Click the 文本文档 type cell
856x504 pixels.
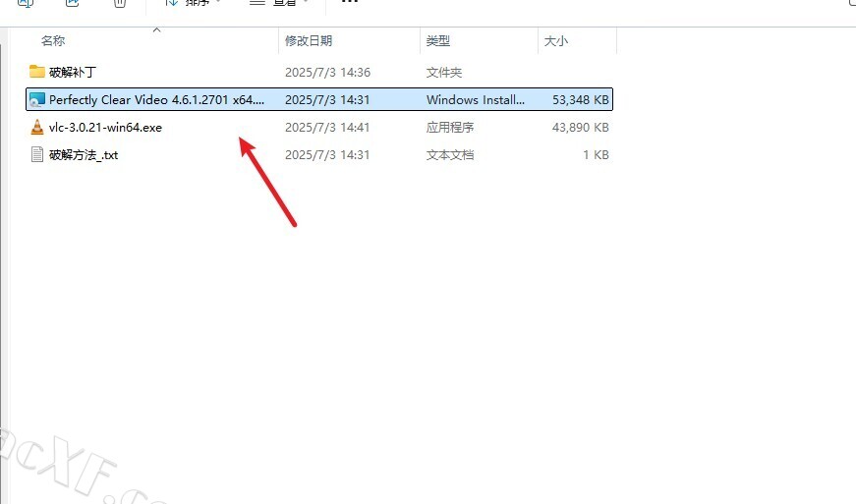tap(450, 155)
